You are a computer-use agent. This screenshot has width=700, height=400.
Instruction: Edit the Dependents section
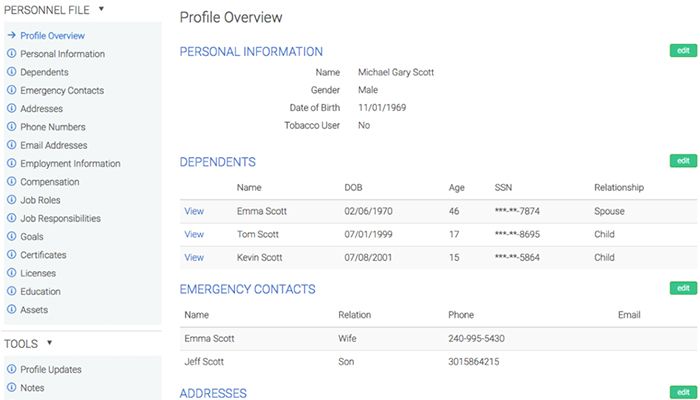(x=683, y=161)
